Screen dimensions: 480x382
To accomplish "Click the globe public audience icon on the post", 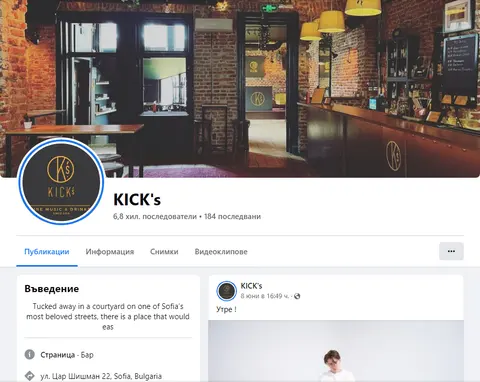I will [297, 296].
